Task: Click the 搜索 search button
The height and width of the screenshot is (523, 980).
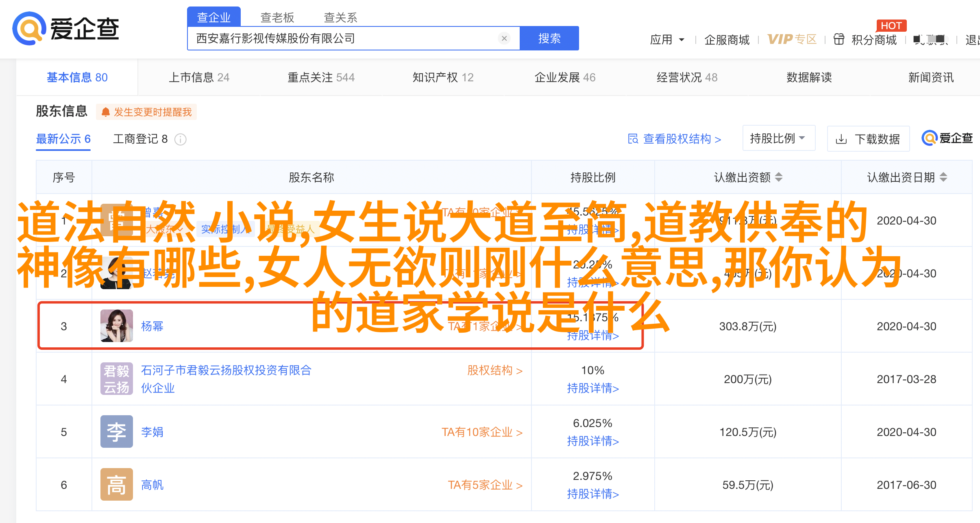Action: tap(549, 38)
